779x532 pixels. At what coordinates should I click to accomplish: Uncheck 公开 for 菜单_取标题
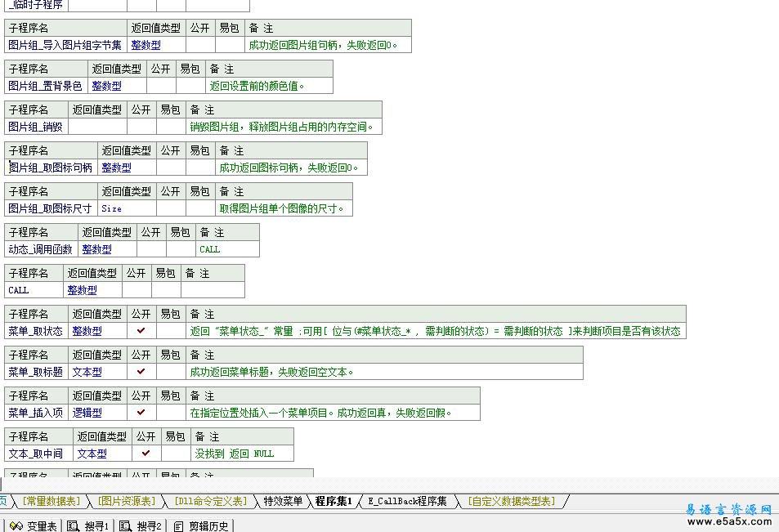141,372
